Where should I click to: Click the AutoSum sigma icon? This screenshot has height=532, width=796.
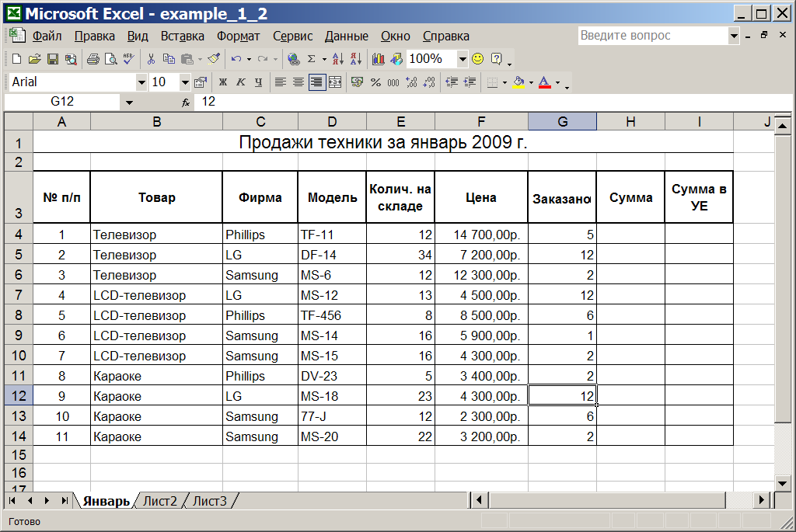coord(312,59)
